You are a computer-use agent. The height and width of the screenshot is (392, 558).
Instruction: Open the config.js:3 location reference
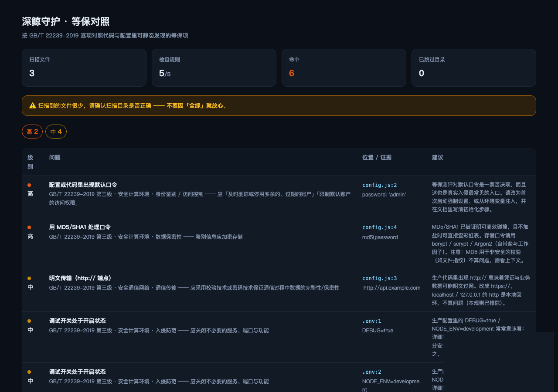pyautogui.click(x=379, y=278)
